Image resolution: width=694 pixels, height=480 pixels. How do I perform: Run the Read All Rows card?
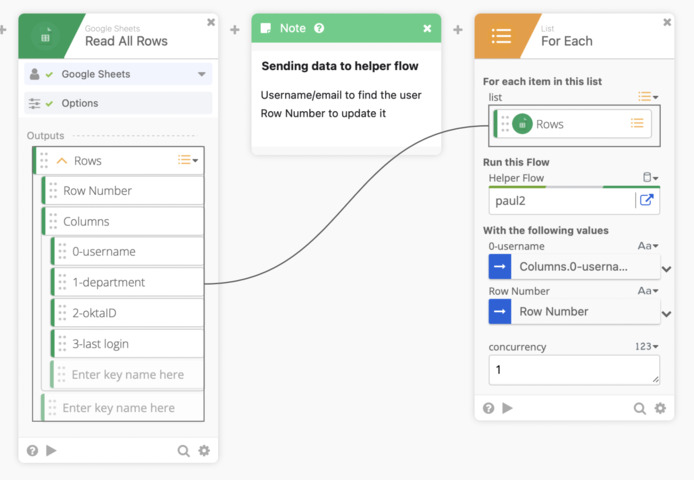click(51, 450)
